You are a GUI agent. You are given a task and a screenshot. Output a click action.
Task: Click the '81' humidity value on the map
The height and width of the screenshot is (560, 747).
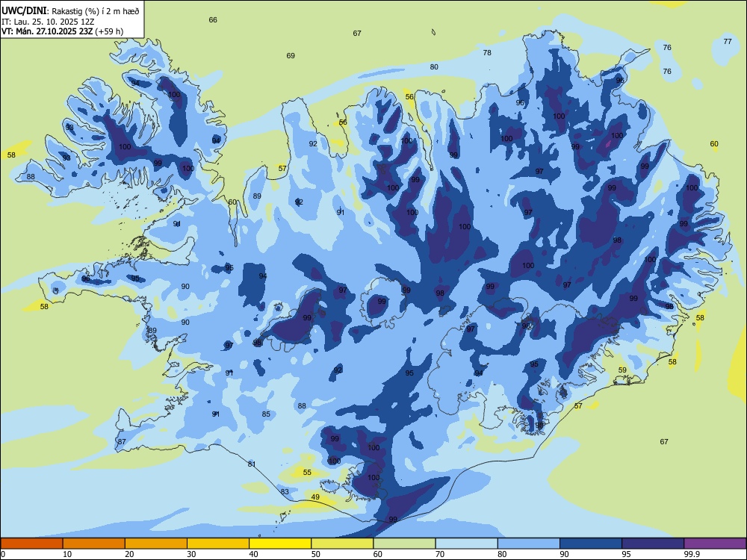[252, 464]
